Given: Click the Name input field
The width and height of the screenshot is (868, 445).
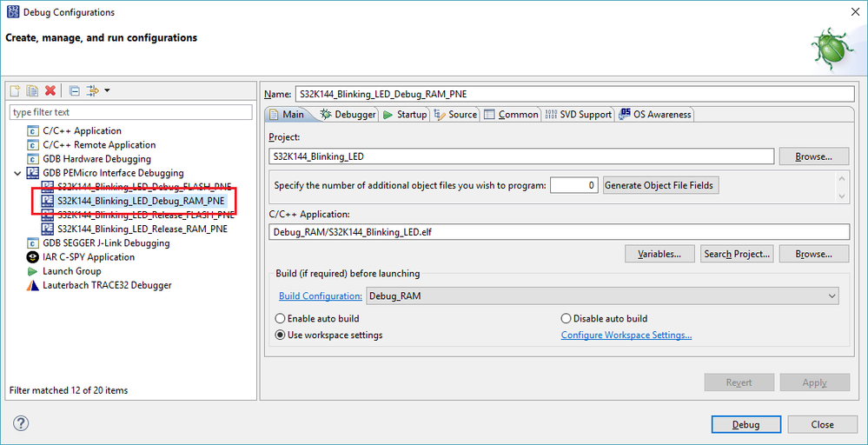Looking at the screenshot, I should (575, 94).
